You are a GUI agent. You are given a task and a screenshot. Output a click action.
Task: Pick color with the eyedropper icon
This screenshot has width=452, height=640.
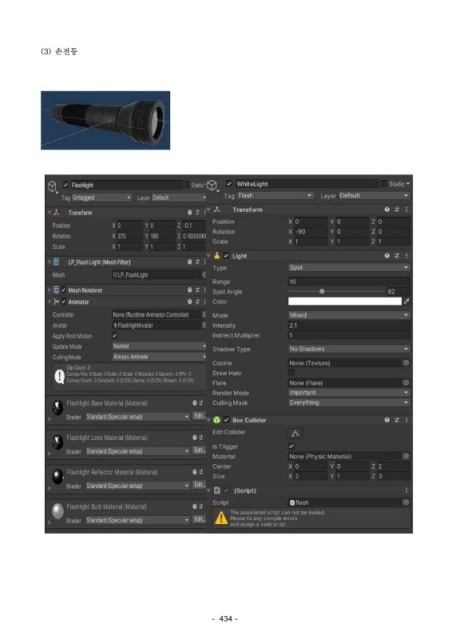(406, 301)
